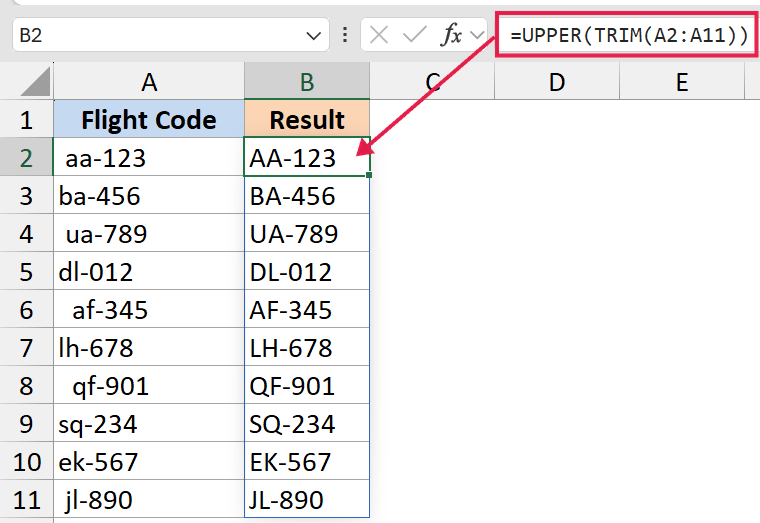Select the result cell LH-678
The width and height of the screenshot is (760, 523).
307,347
